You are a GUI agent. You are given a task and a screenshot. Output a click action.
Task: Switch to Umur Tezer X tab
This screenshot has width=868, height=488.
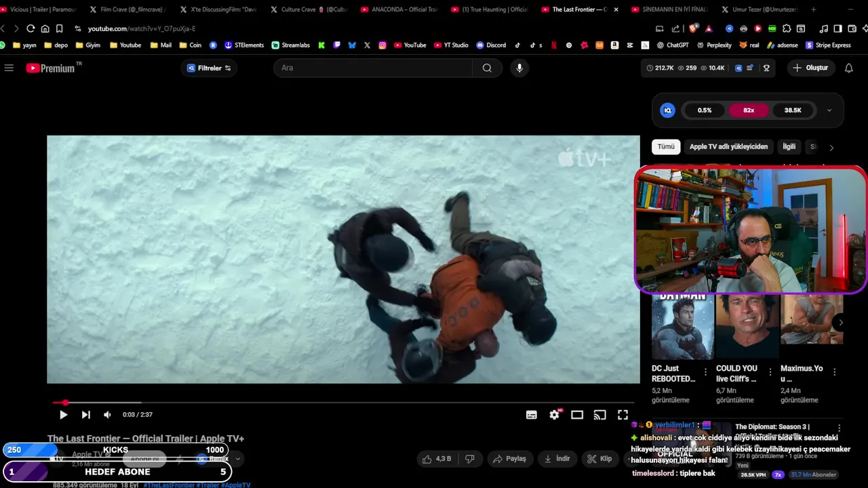click(759, 9)
